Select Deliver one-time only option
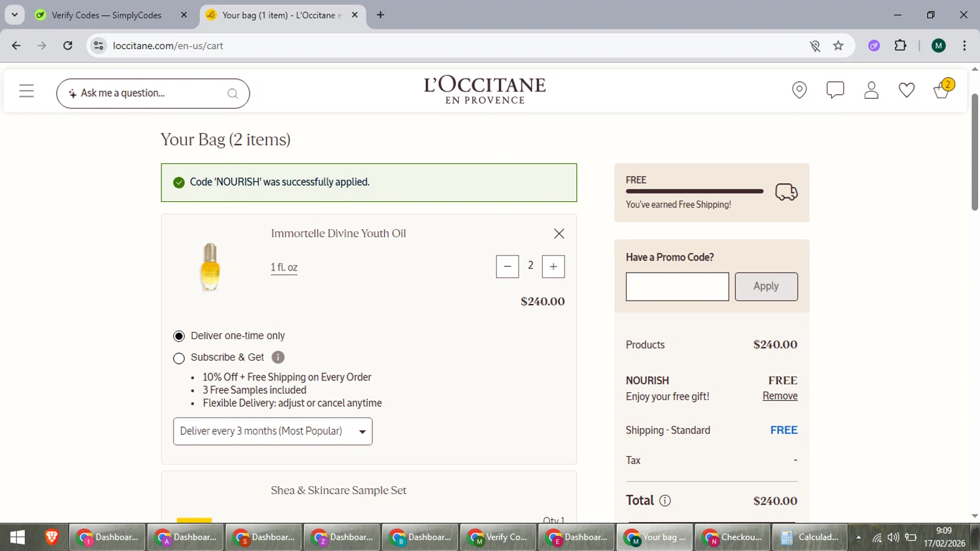980x551 pixels. click(x=179, y=336)
